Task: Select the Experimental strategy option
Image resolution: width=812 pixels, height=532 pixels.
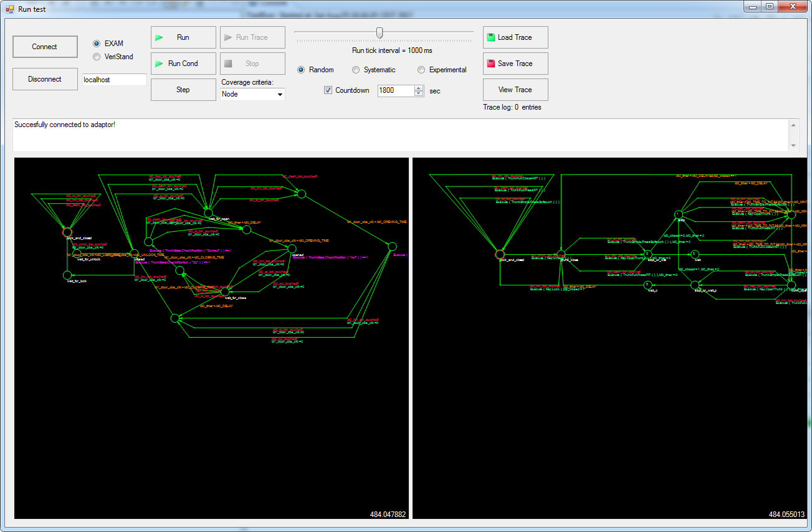Action: [x=421, y=70]
